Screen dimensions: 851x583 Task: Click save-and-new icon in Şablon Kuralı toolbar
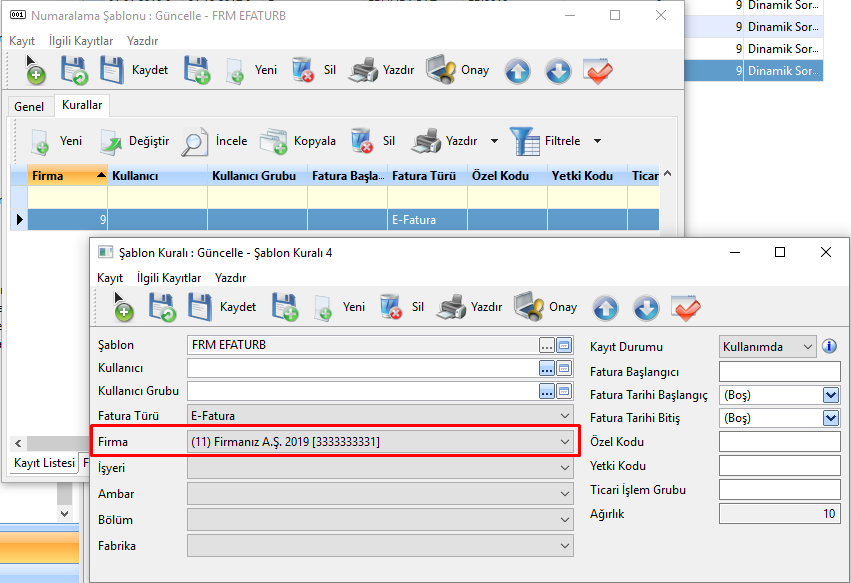(284, 307)
